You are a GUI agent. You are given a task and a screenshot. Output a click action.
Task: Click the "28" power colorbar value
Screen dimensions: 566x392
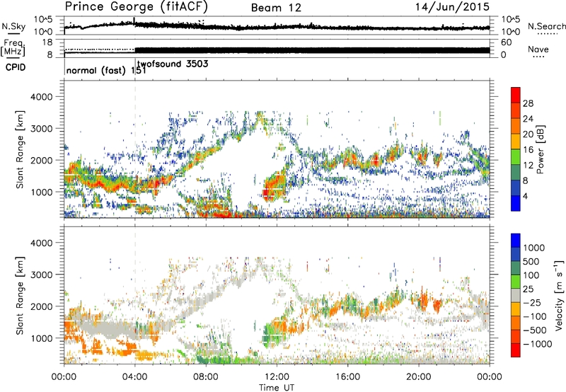click(x=528, y=103)
